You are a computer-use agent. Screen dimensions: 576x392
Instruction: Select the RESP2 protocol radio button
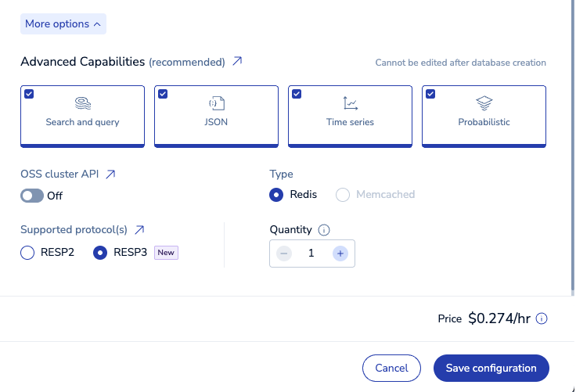[27, 253]
